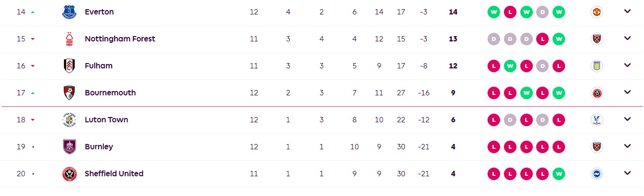Click the Bournemouth club crest
644x196 pixels.
[69, 93]
